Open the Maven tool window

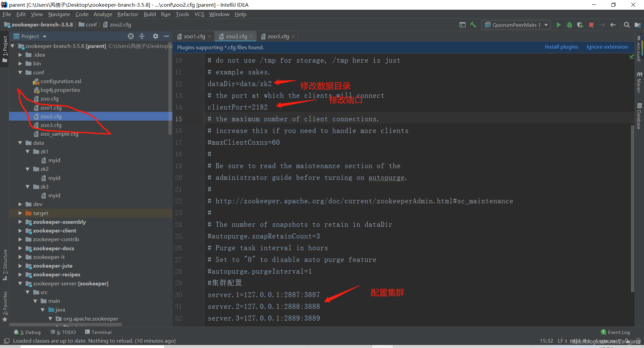[639, 82]
